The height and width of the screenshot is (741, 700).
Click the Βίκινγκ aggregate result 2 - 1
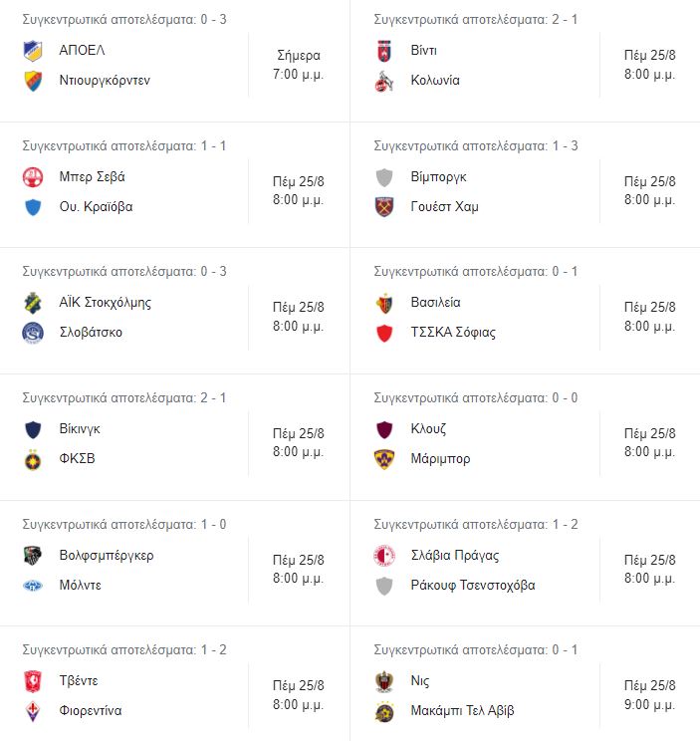(x=124, y=398)
